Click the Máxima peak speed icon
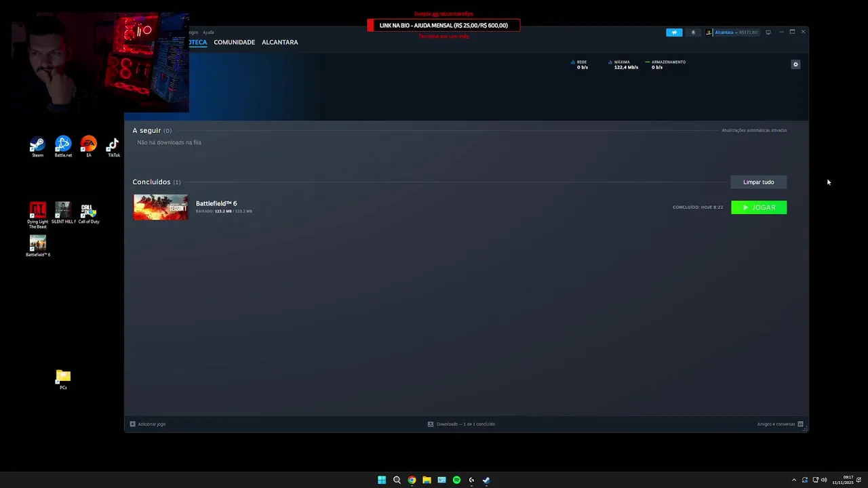This screenshot has height=488, width=868. pos(610,62)
